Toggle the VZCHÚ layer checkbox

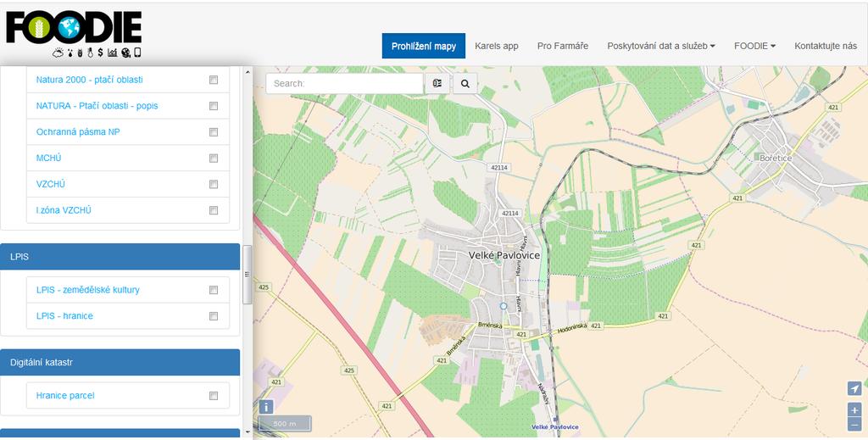coord(213,184)
